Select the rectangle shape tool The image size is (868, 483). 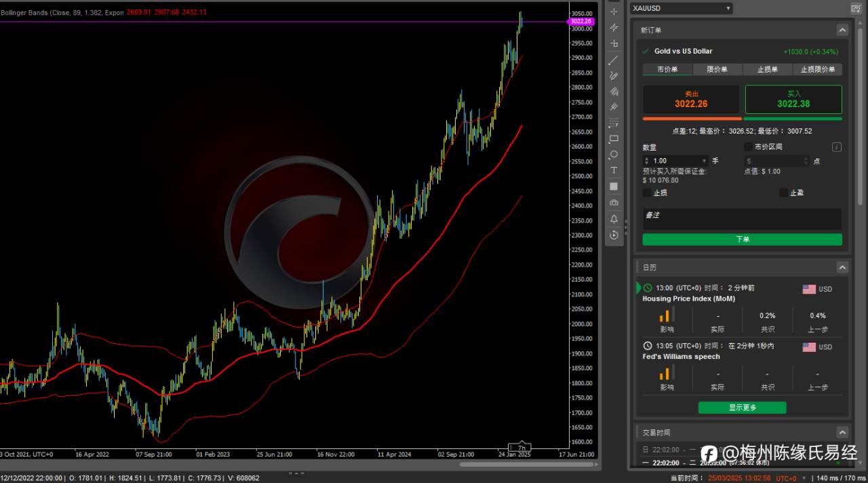click(x=614, y=138)
